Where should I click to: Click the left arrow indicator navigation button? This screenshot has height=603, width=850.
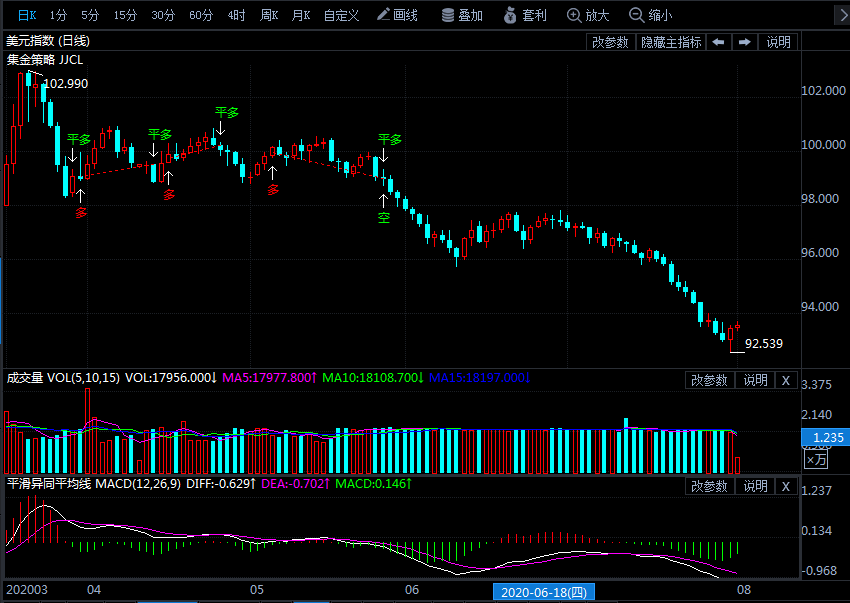pos(719,42)
